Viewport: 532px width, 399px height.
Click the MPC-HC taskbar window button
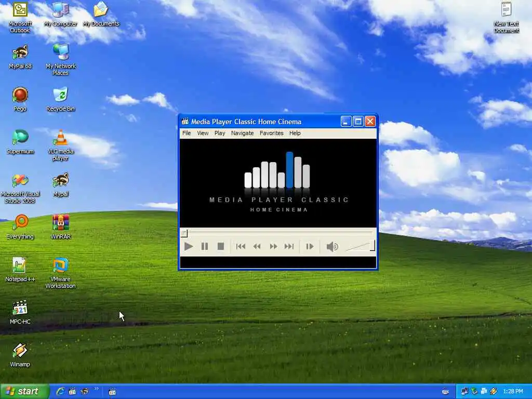point(112,392)
